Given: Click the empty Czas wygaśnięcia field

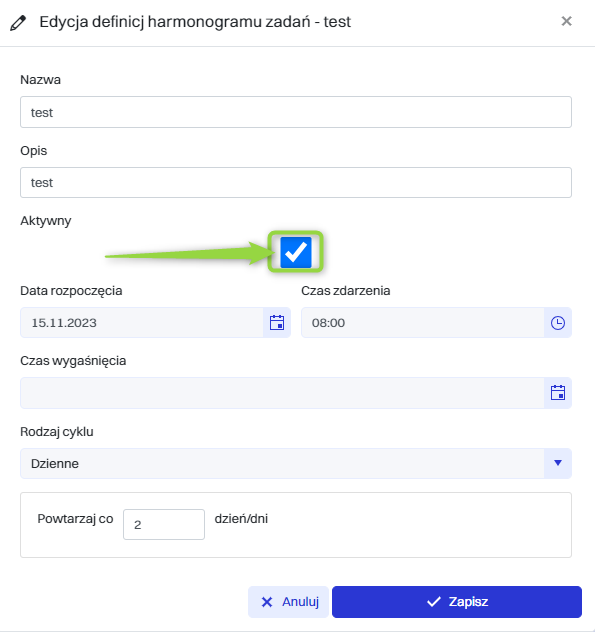Looking at the screenshot, I should coord(282,393).
